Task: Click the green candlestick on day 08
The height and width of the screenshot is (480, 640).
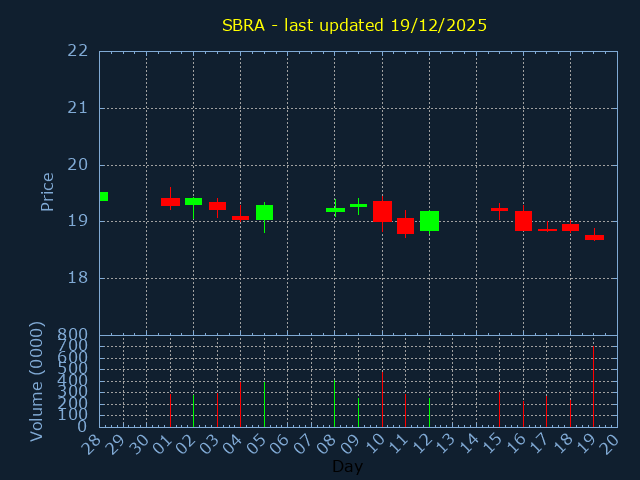Action: 335,210
